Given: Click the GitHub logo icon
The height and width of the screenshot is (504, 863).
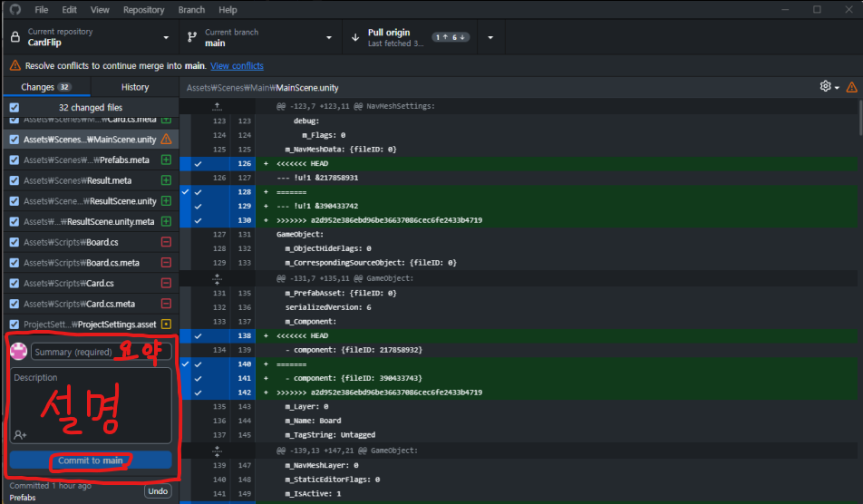Looking at the screenshot, I should (x=15, y=9).
